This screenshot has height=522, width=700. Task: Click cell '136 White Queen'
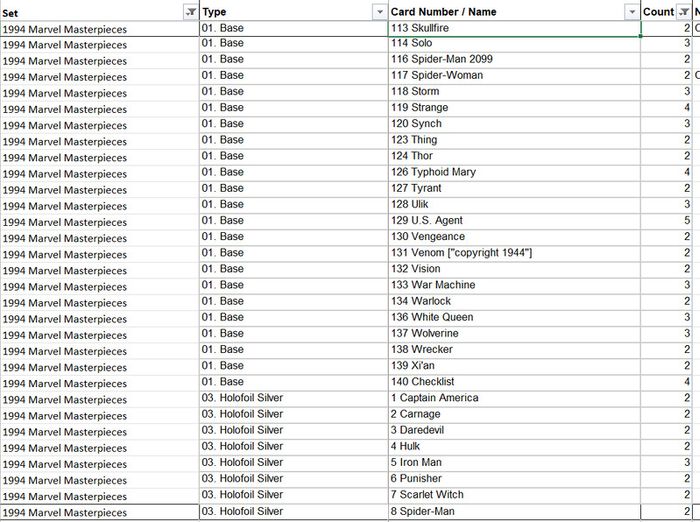514,317
